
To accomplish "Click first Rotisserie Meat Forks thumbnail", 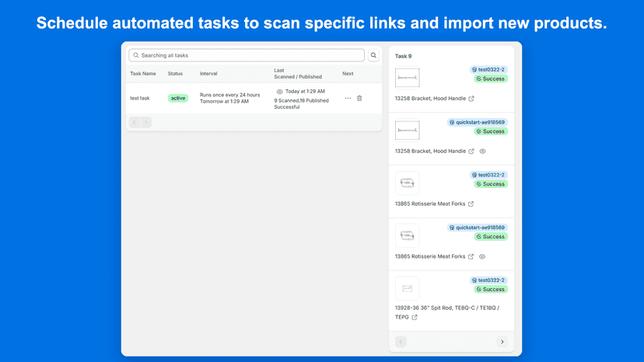I will click(407, 183).
